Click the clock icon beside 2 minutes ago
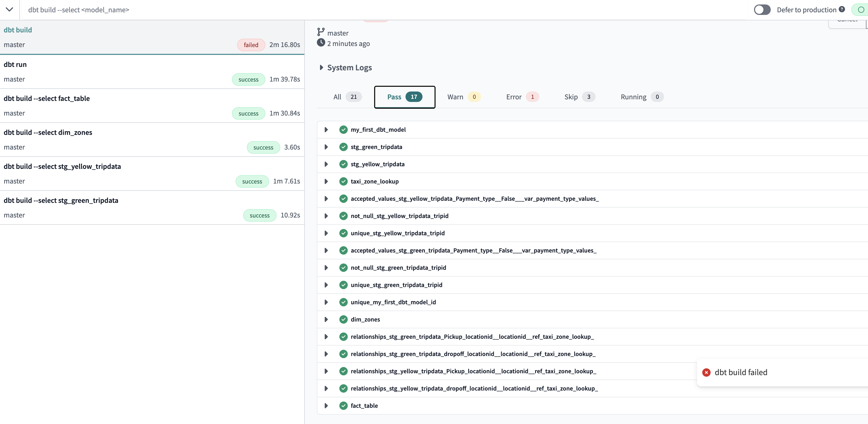The width and height of the screenshot is (868, 424). 321,43
